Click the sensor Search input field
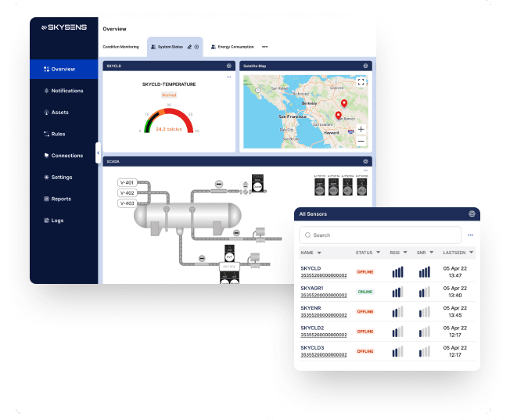Screen dimensions: 510x420 381,235
